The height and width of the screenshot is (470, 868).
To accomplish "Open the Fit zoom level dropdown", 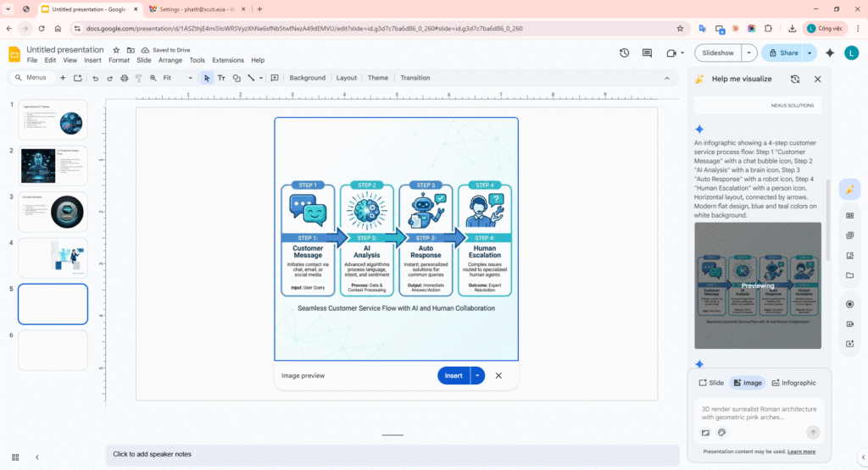I will pyautogui.click(x=177, y=78).
